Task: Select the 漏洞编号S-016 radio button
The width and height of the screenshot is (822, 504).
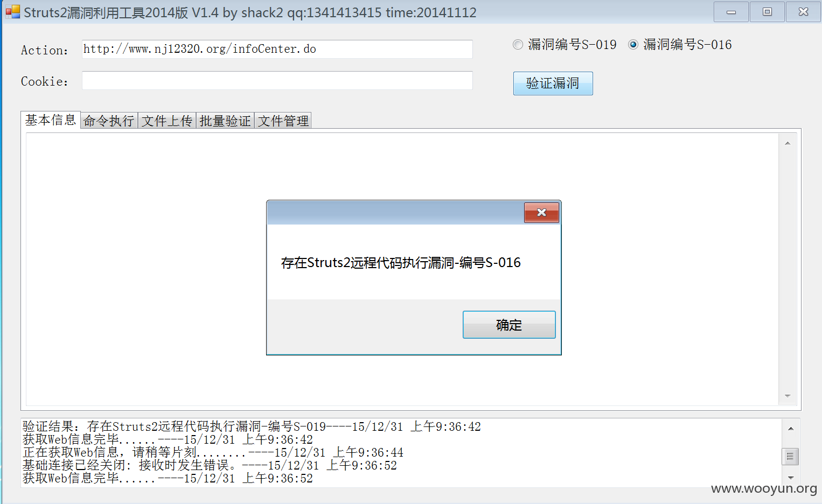Action: tap(633, 45)
